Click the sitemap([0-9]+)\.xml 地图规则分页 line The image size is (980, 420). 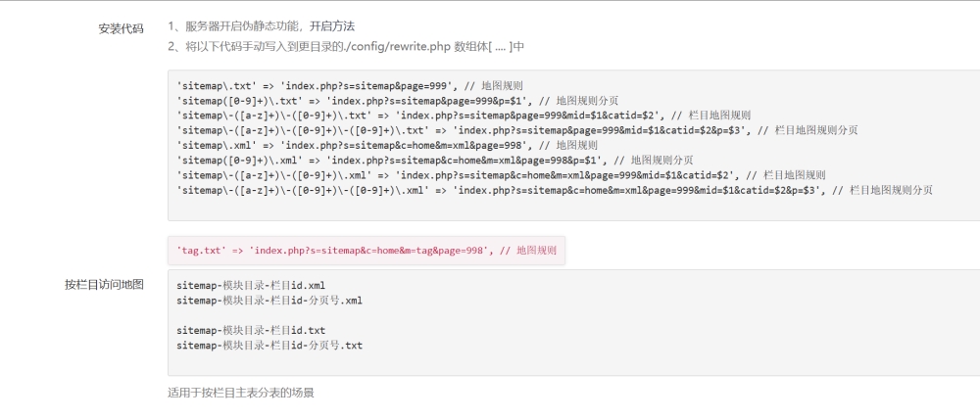(x=434, y=161)
